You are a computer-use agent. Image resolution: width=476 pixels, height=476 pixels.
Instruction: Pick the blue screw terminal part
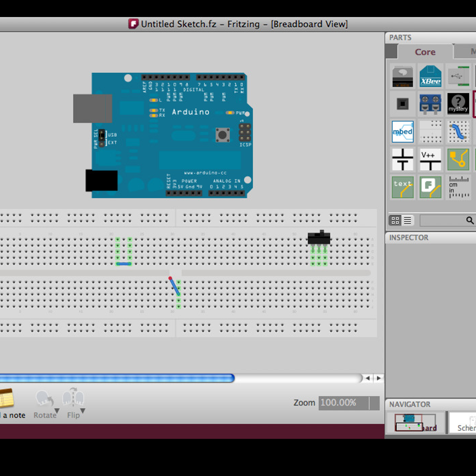pyautogui.click(x=430, y=104)
